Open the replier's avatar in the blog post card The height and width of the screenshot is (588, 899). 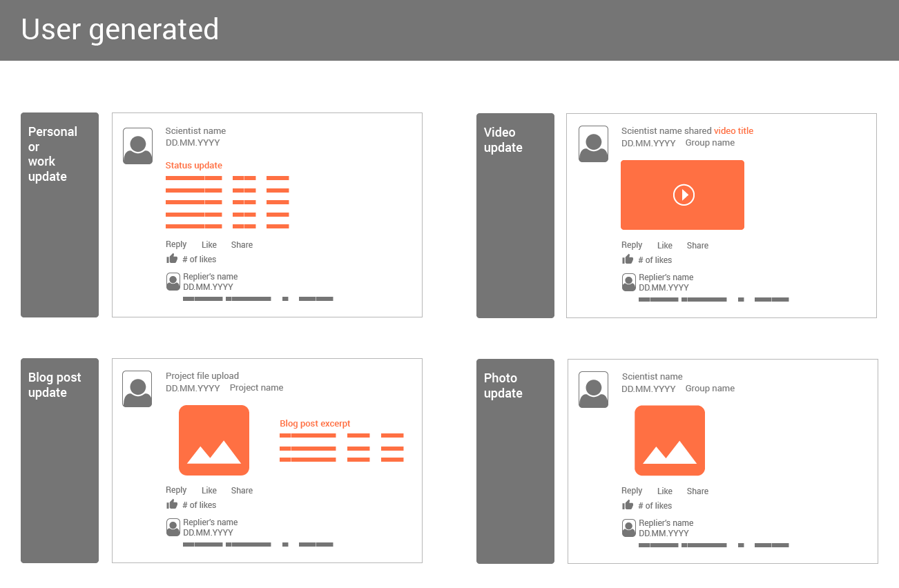coord(173,527)
